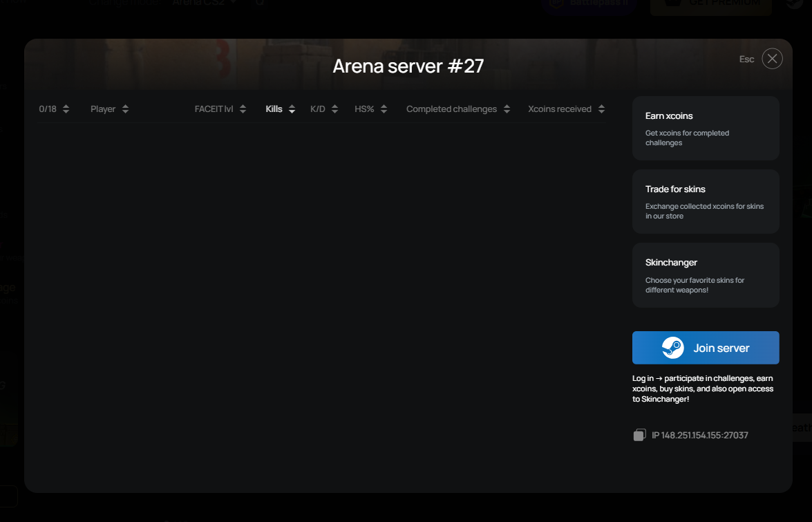The height and width of the screenshot is (522, 812).
Task: Sort the table by Player column arrows
Action: tap(125, 109)
